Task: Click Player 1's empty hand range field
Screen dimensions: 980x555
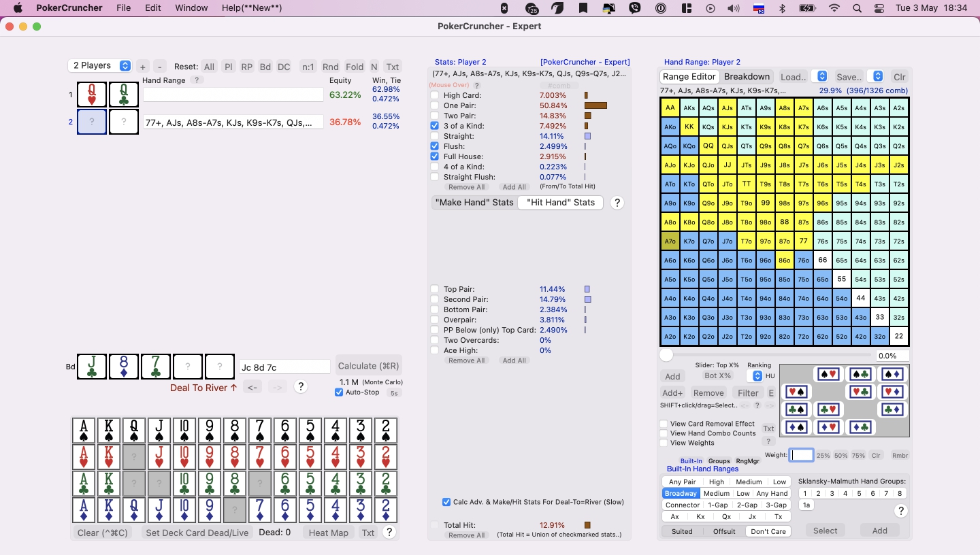Action: [233, 95]
